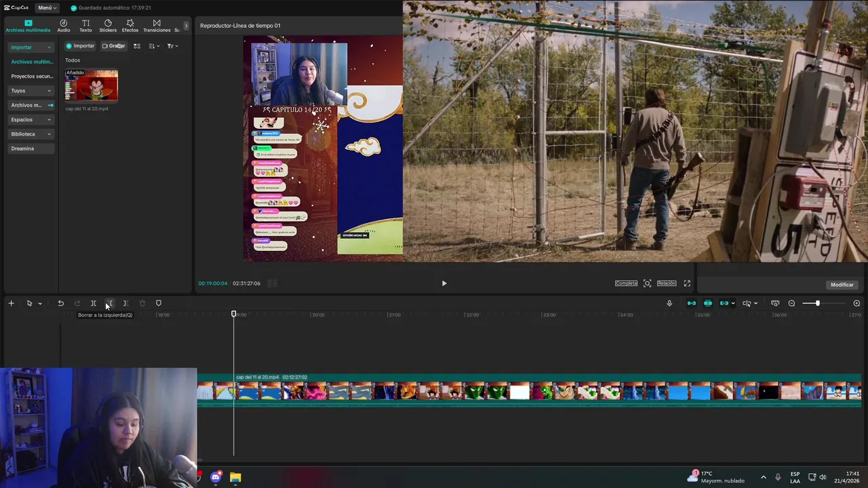
Task: Toggle main track magnet
Action: [692, 303]
